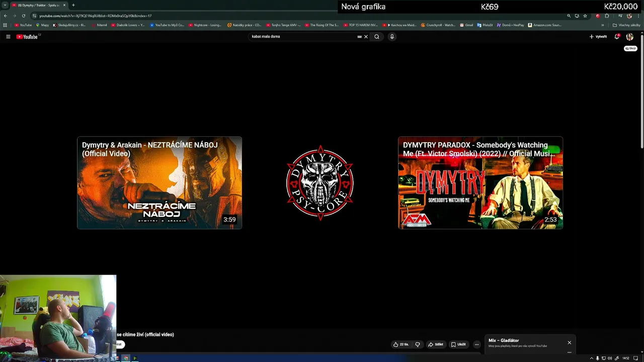The width and height of the screenshot is (644, 362).
Task: Click the page vertical scrollbar
Action: [x=642, y=90]
